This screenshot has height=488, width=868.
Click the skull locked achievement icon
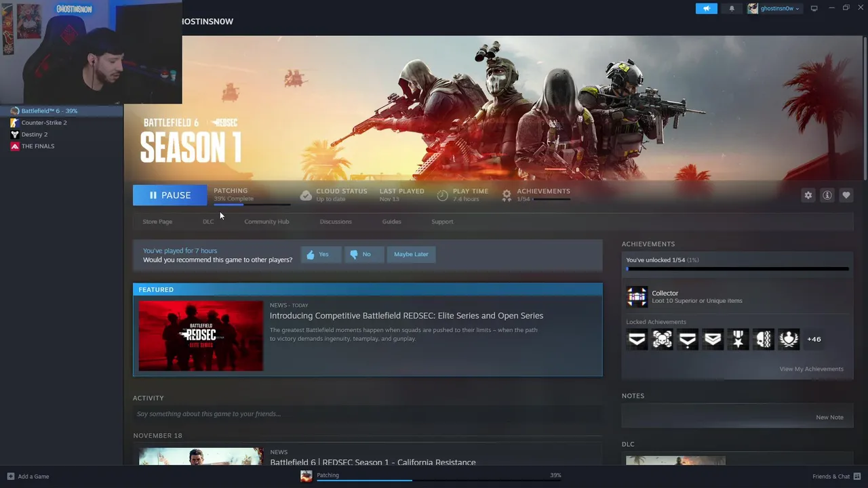click(663, 339)
